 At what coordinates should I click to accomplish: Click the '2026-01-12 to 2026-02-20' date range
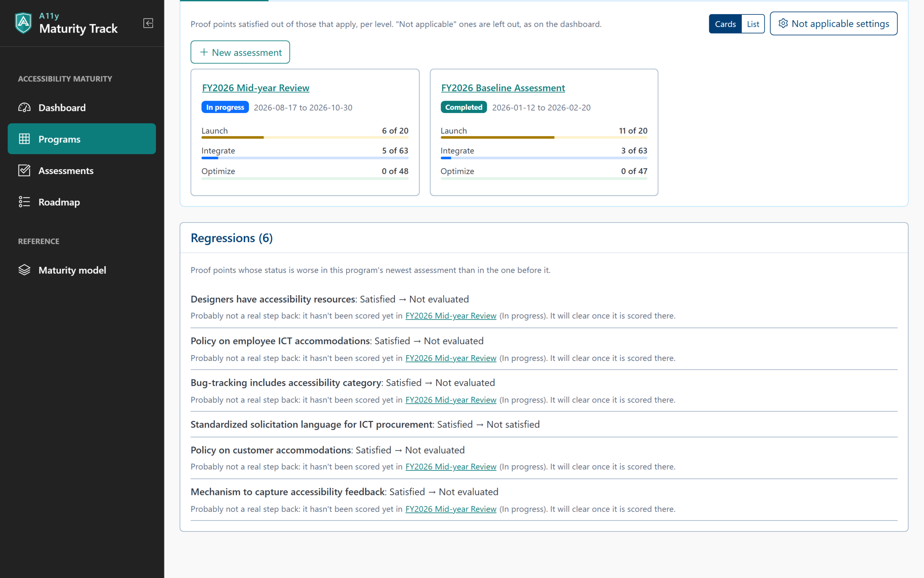click(x=541, y=107)
